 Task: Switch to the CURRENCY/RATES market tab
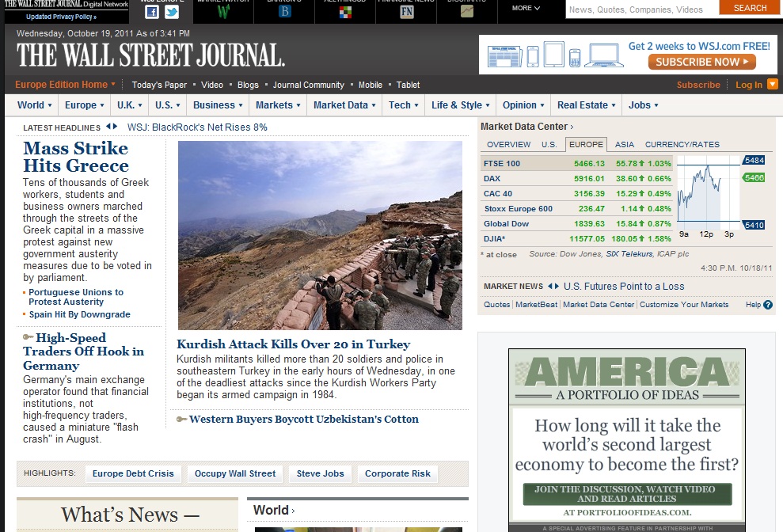(x=682, y=144)
